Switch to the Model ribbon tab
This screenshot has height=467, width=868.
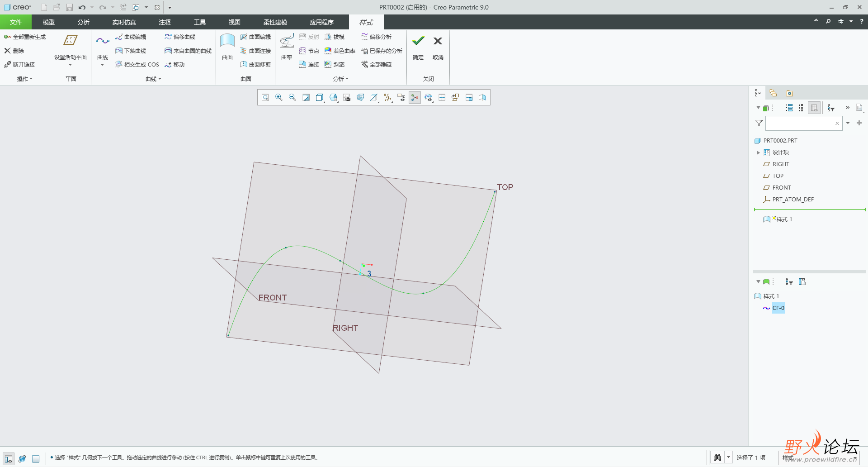click(x=49, y=22)
